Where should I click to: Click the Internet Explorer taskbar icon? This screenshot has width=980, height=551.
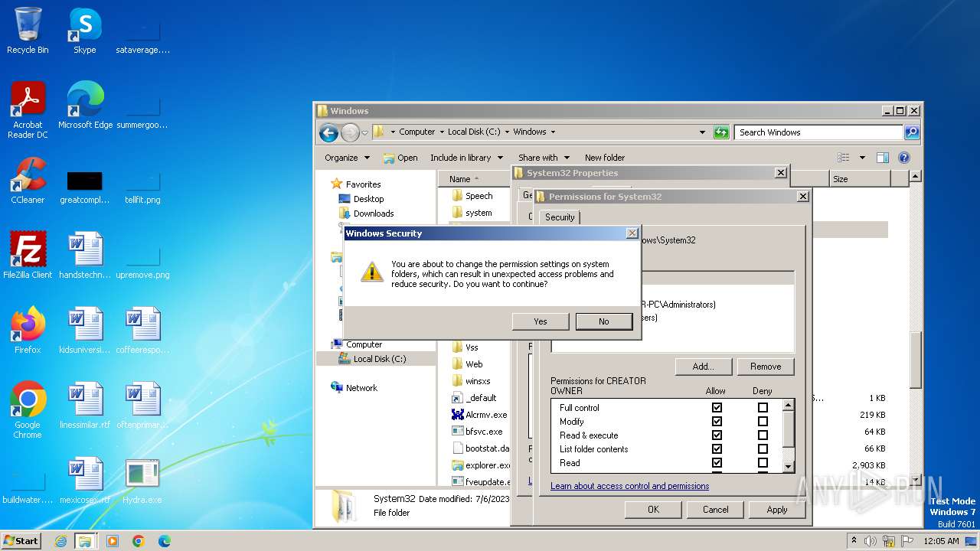60,541
